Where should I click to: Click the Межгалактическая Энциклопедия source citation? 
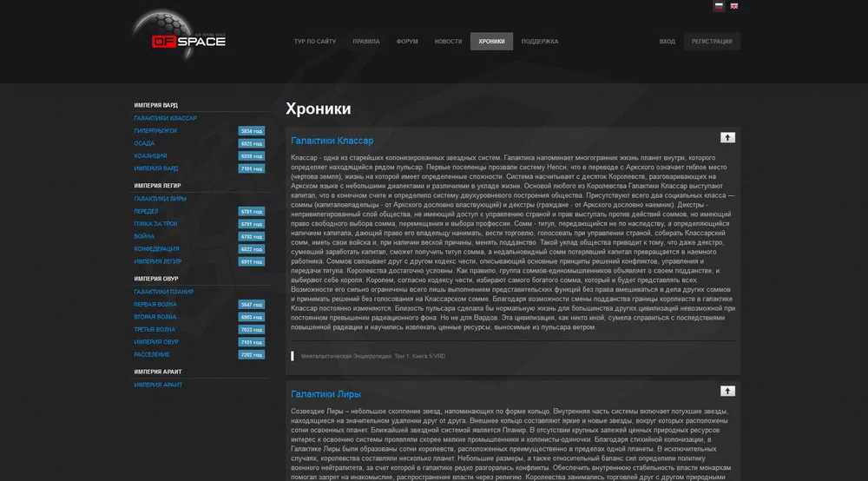(x=373, y=356)
